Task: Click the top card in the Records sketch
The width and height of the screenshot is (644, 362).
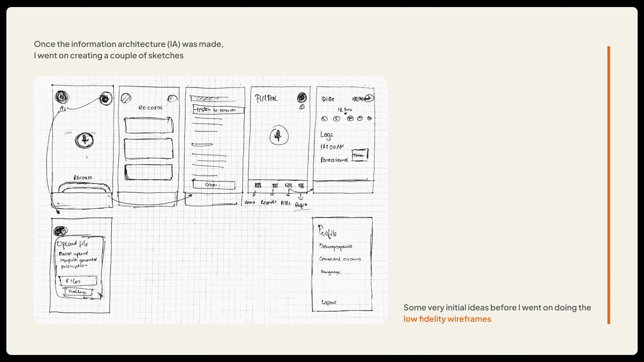Action: pos(149,125)
